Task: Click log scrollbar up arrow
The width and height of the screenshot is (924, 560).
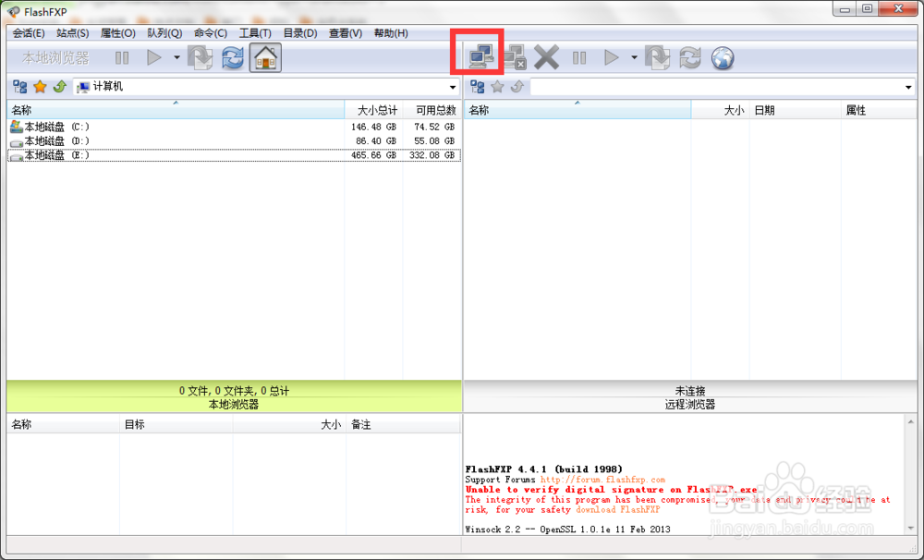Action: point(911,421)
